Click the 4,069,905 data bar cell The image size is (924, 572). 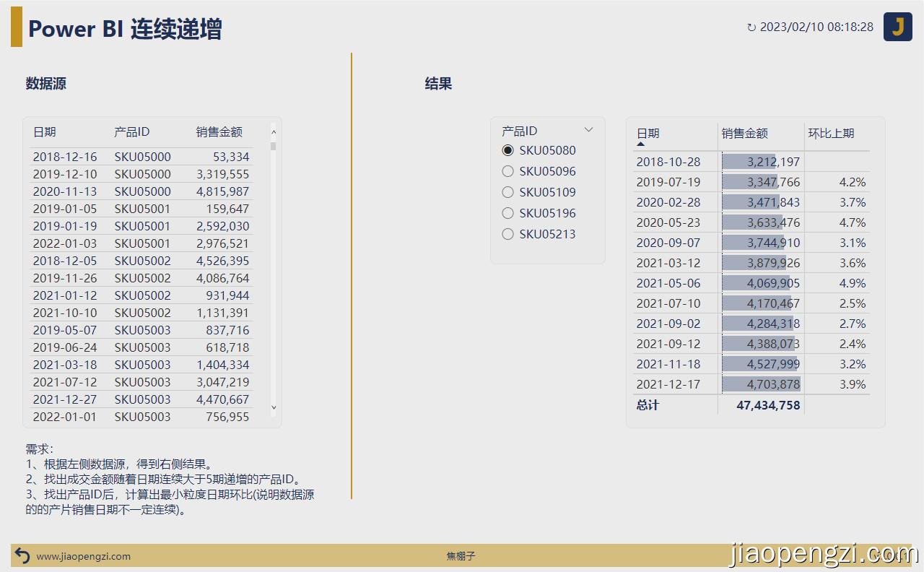coord(761,283)
